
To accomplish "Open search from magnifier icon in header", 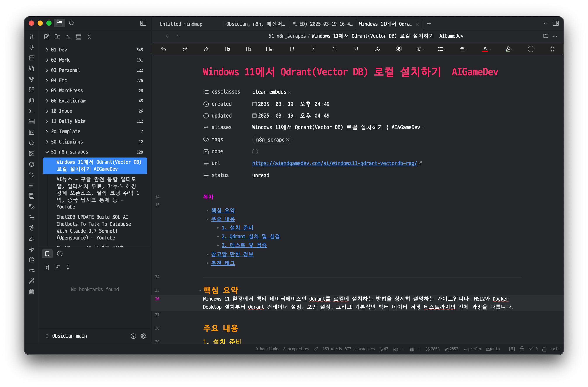I will pos(72,23).
